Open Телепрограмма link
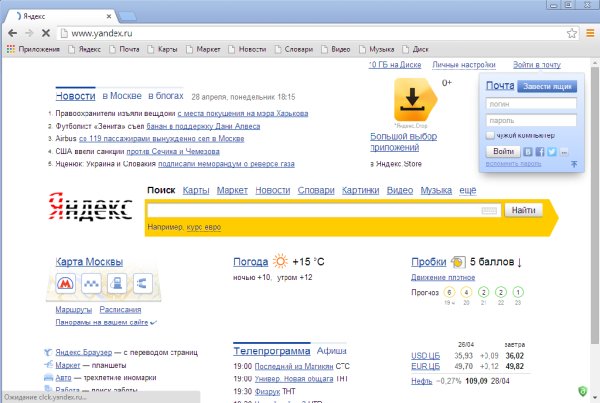Screen dimensions: 600x403 (x=272, y=351)
